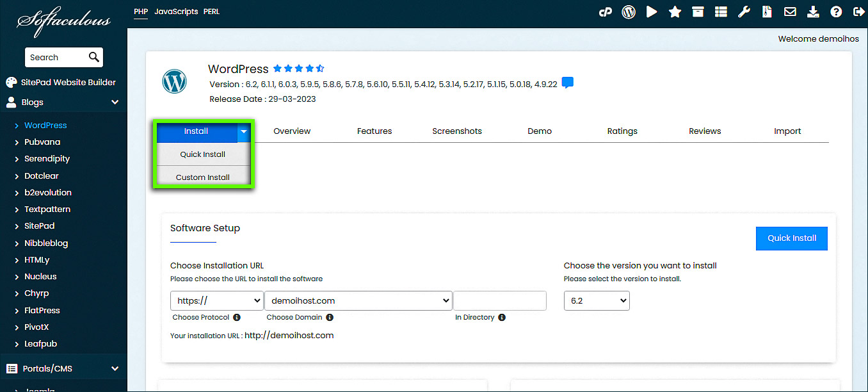Select FlatPress in the Blogs list
The width and height of the screenshot is (868, 392).
click(x=42, y=311)
